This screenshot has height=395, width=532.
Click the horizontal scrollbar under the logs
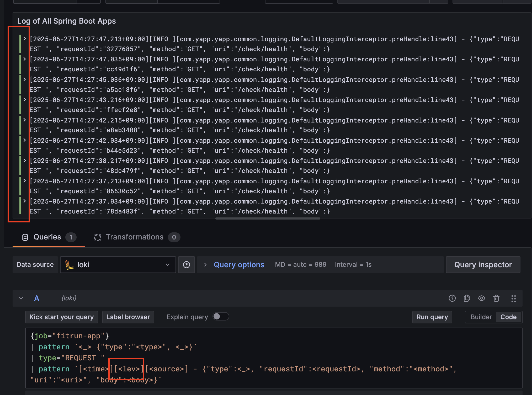[268, 218]
